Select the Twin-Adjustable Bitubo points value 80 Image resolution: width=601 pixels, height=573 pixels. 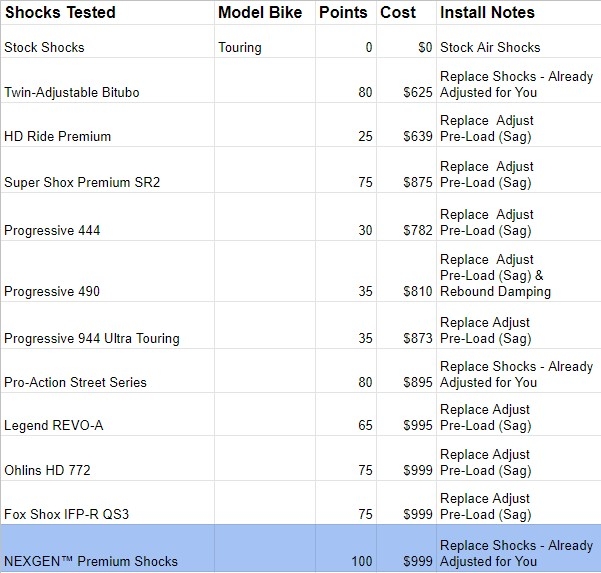[x=346, y=80]
